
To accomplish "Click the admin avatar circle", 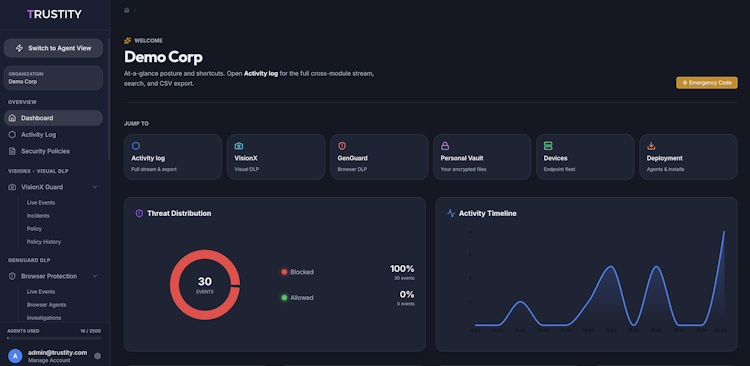I will coord(15,356).
